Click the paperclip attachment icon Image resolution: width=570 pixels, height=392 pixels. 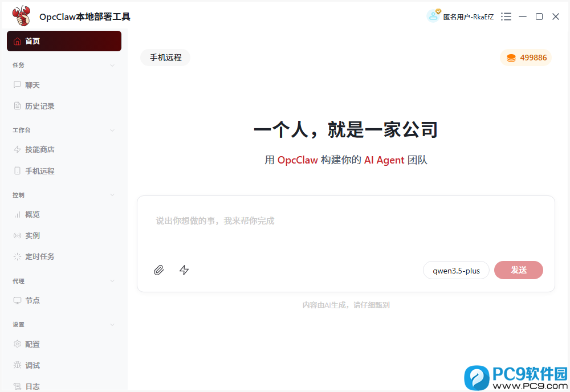coord(159,270)
